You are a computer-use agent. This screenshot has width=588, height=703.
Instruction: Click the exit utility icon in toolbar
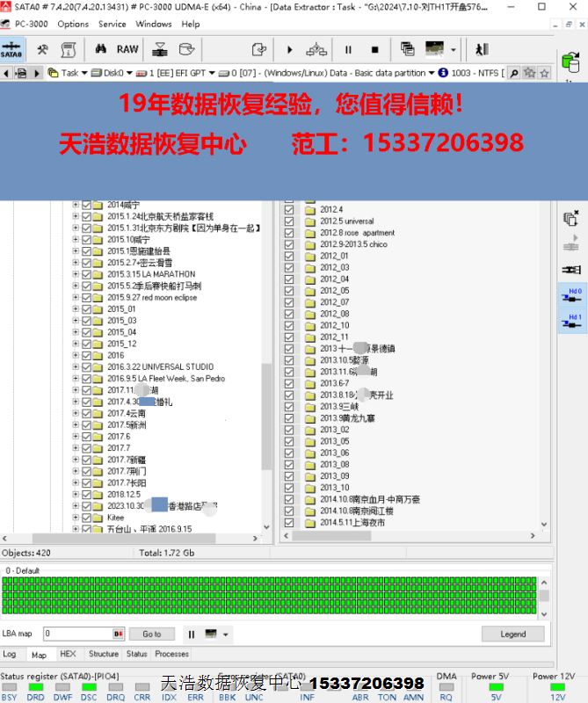pyautogui.click(x=482, y=50)
